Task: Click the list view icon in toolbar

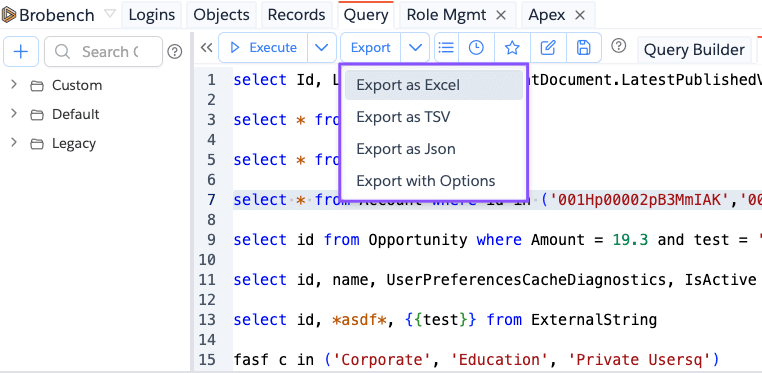Action: click(446, 48)
